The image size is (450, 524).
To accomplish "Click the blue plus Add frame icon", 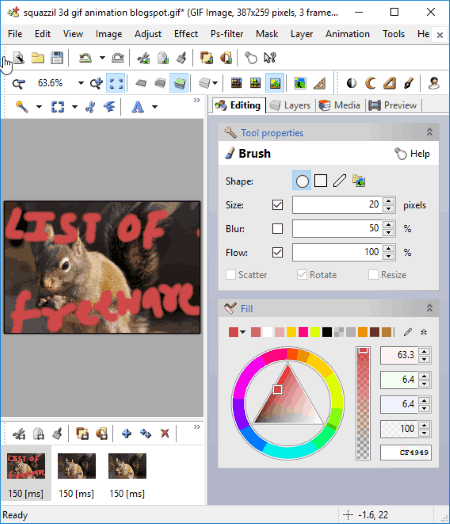I will point(126,434).
